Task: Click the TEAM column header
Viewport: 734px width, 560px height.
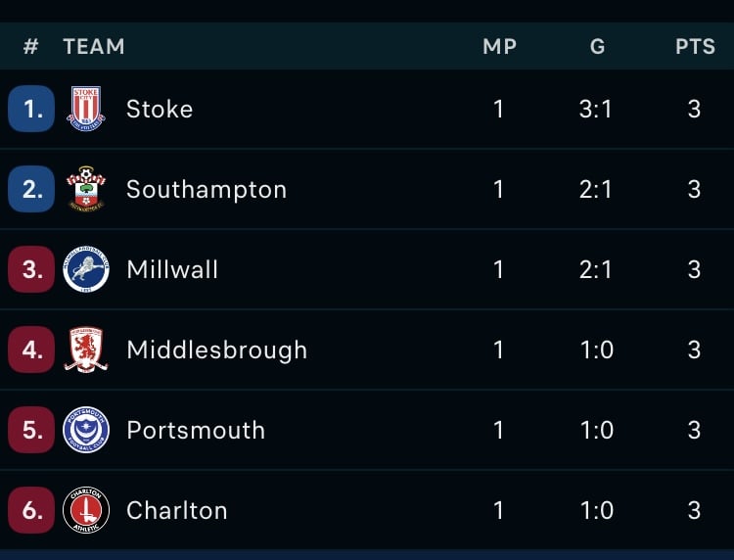Action: (94, 46)
